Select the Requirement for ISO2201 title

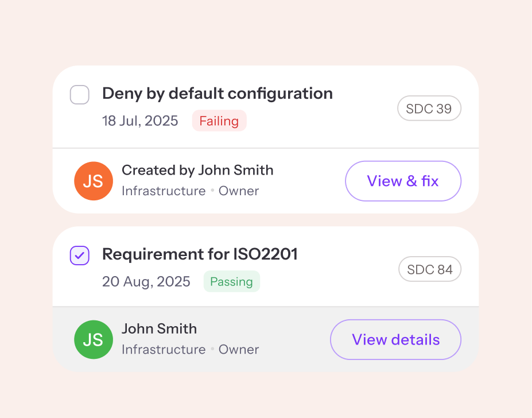(200, 254)
